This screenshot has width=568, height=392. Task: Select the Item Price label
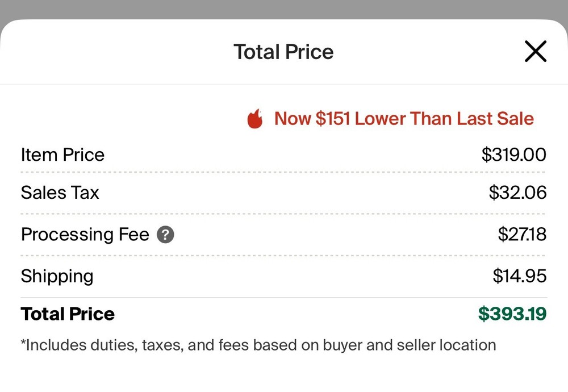coord(62,155)
